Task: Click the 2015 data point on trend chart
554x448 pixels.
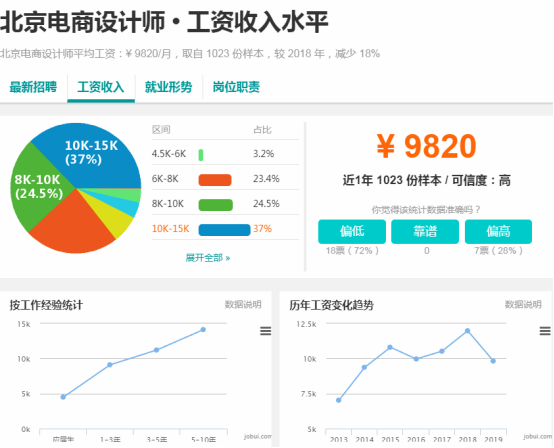Action: (390, 347)
